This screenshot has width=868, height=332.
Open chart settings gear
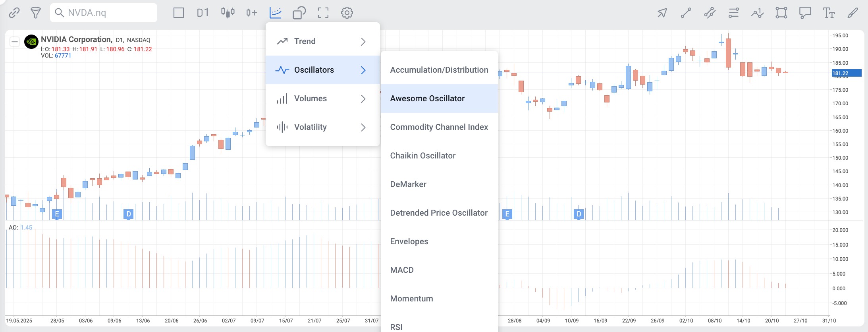coord(347,13)
